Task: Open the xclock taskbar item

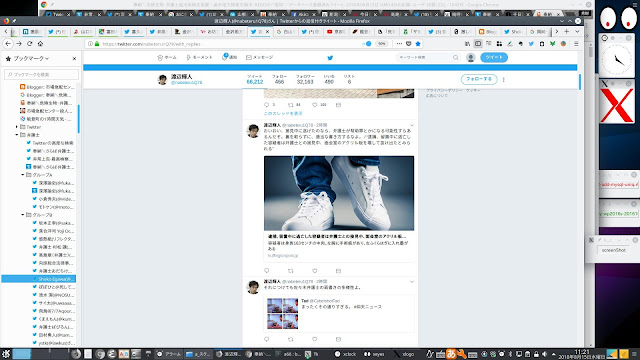Action: tap(345, 354)
